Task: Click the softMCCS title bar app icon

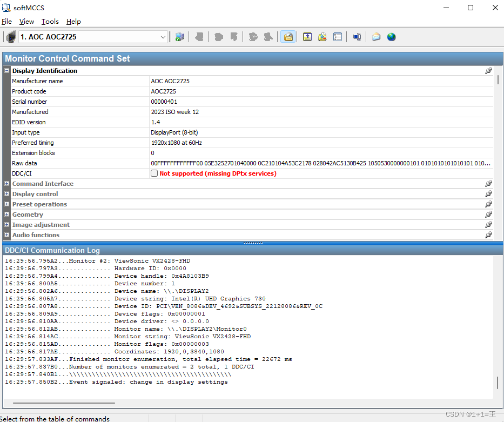Action: coord(6,8)
